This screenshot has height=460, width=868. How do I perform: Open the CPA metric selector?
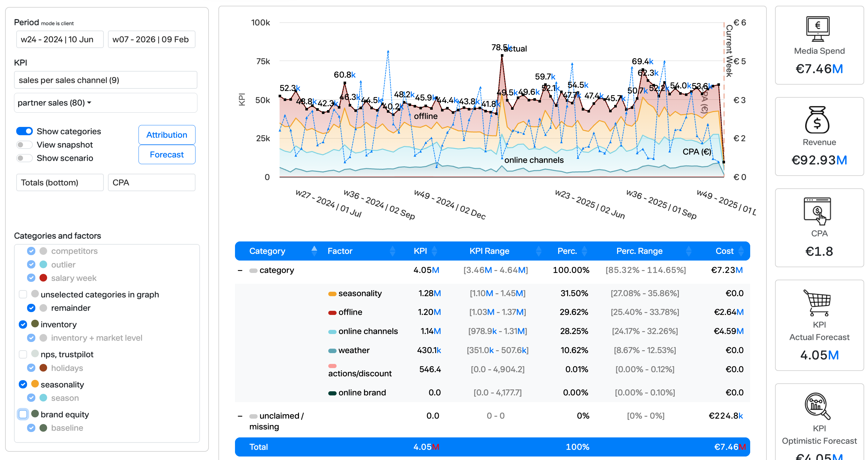[x=151, y=183]
